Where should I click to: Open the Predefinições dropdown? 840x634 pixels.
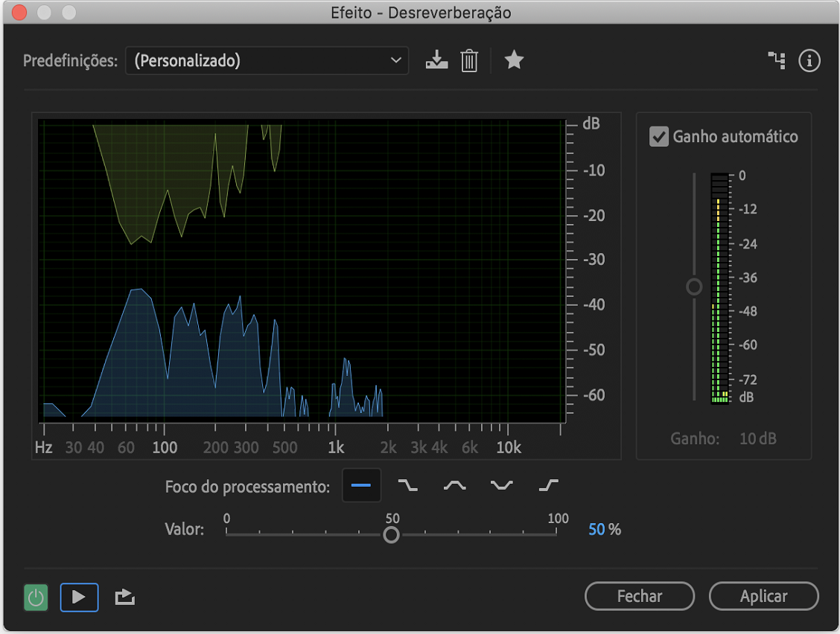[x=267, y=60]
